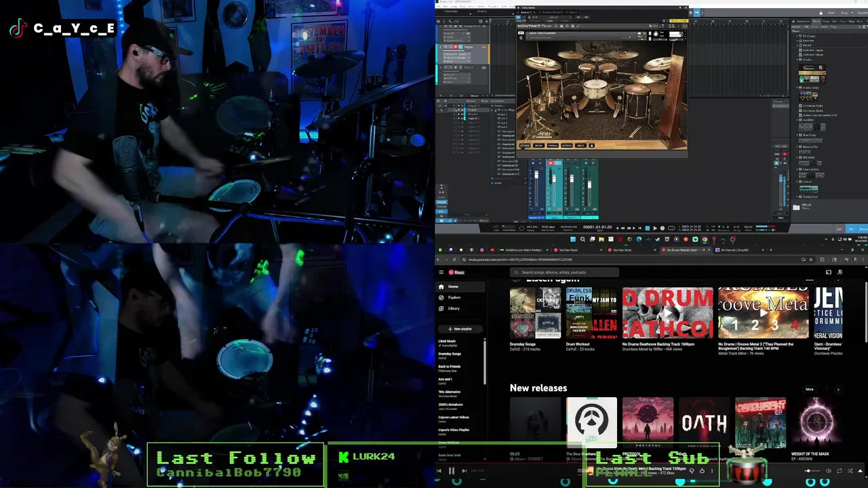Start playback in Studio One transport
This screenshot has height=488, width=868.
click(x=655, y=228)
